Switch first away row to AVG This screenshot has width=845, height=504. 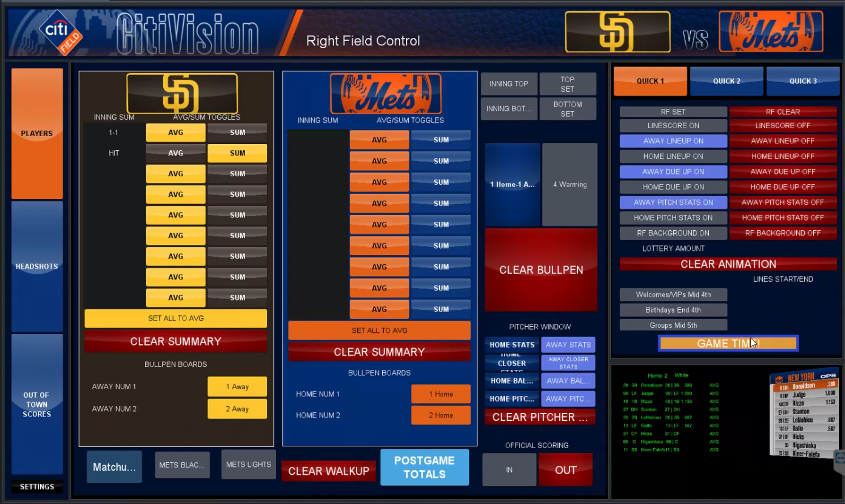tap(176, 133)
